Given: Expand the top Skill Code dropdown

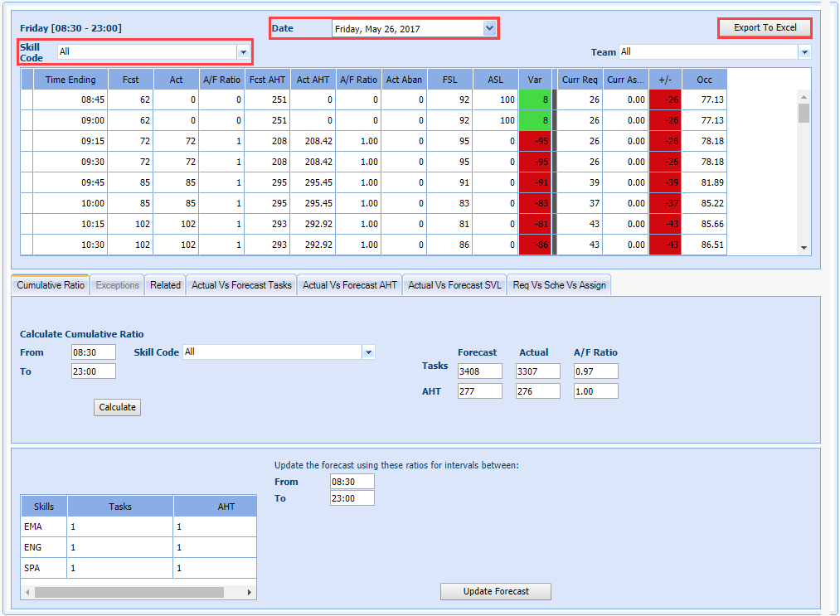Looking at the screenshot, I should 243,52.
